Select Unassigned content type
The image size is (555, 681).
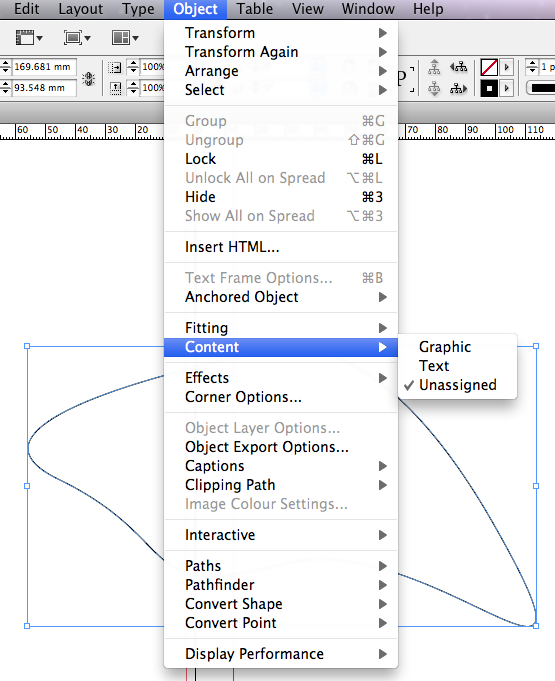coord(457,385)
